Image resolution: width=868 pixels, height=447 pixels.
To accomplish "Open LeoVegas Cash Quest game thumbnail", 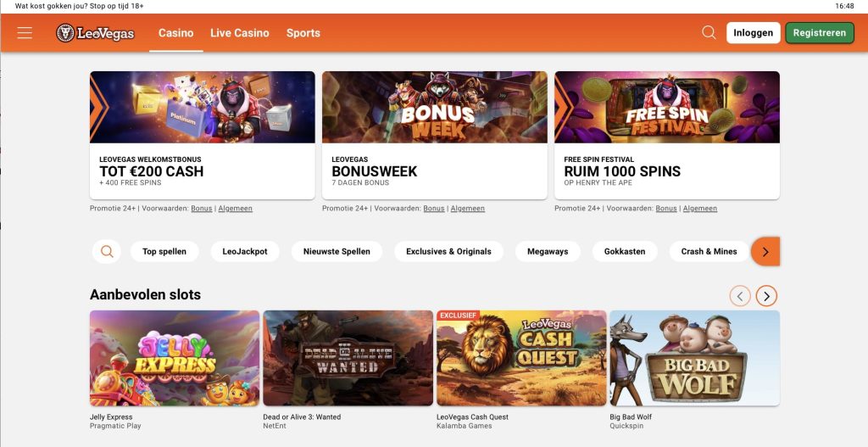I will coord(521,358).
